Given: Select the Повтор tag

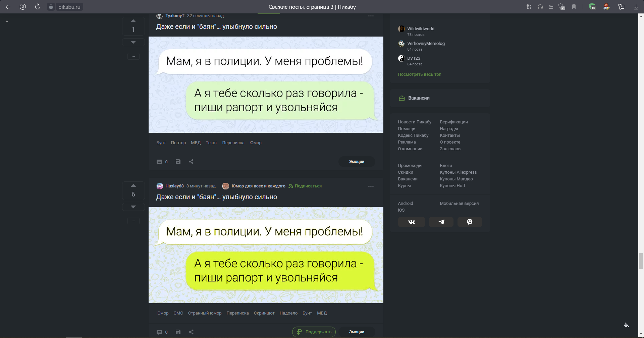Looking at the screenshot, I should pyautogui.click(x=178, y=143).
